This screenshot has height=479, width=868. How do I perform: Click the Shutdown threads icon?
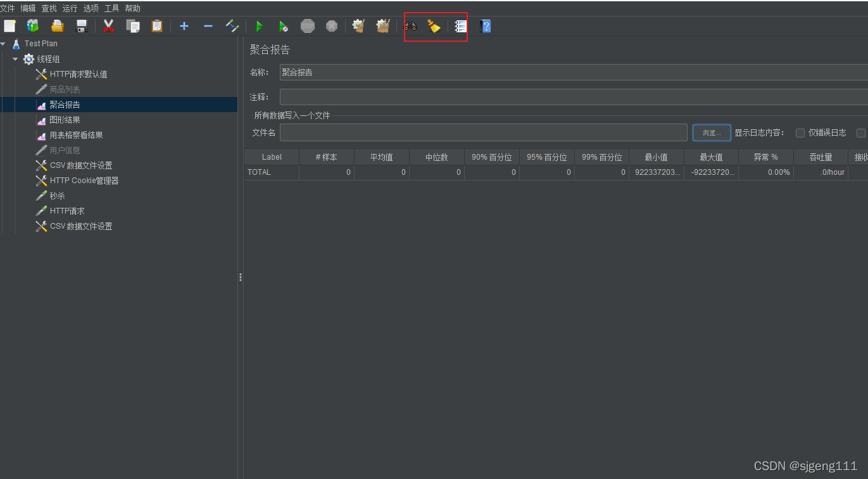tap(332, 26)
